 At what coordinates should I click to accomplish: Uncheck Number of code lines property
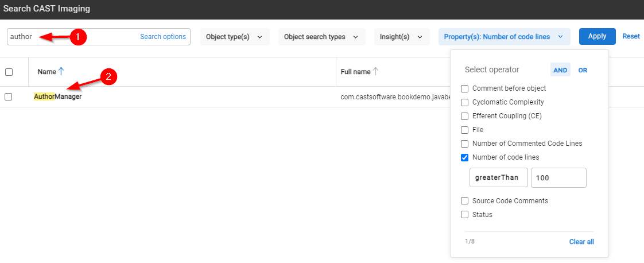pyautogui.click(x=465, y=157)
